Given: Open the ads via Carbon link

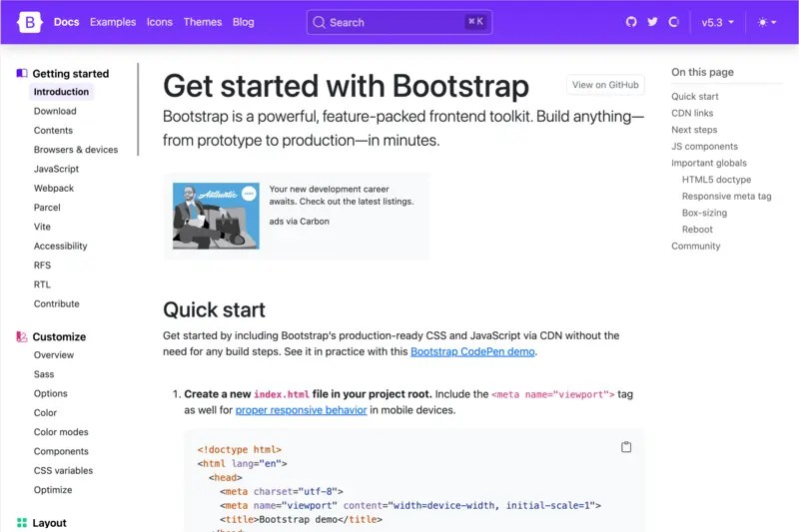Looking at the screenshot, I should [x=299, y=222].
